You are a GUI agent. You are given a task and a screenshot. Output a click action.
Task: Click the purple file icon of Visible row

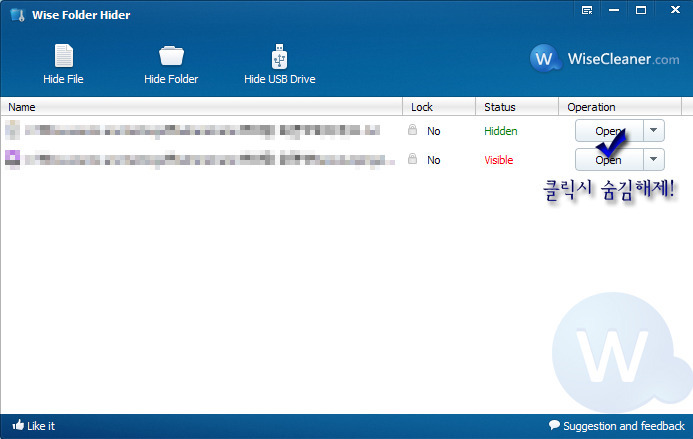[x=12, y=159]
